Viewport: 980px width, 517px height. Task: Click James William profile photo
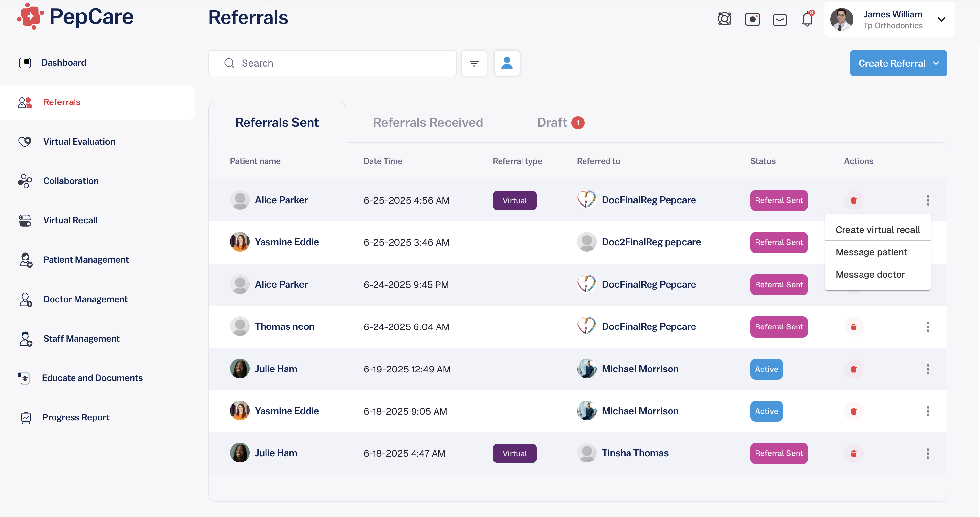[842, 19]
